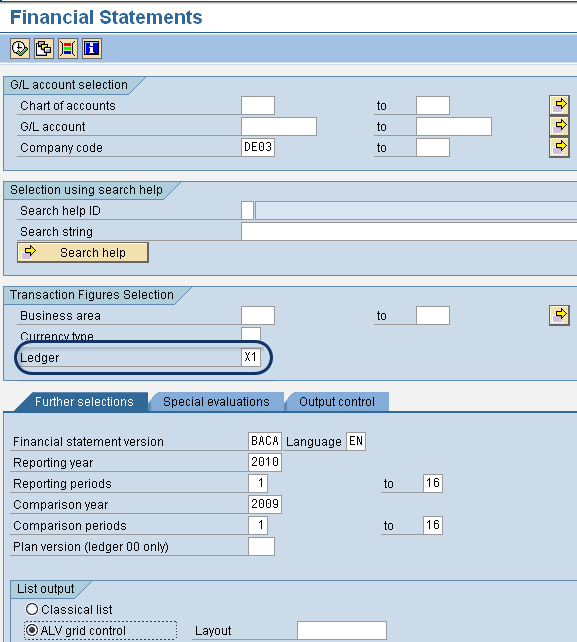Select the Classical list radio button
Viewport: 577px width, 642px height.
(32, 609)
